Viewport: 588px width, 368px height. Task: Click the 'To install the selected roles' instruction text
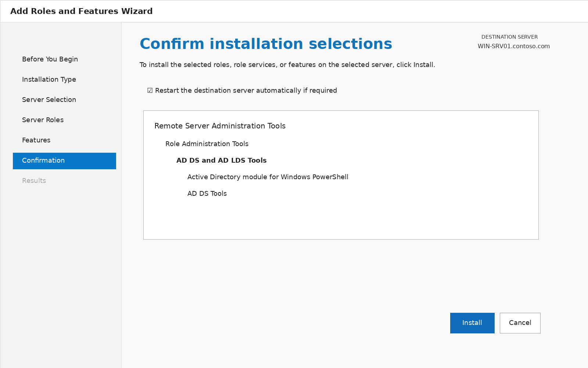(x=287, y=65)
